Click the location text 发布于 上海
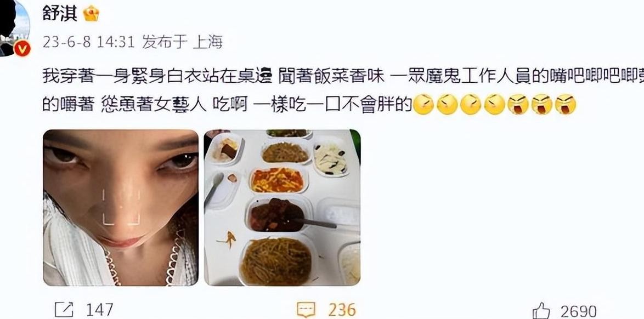Screen dimensions: 644x319 182,42
